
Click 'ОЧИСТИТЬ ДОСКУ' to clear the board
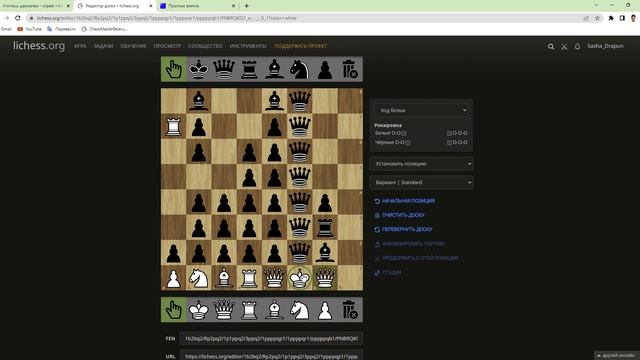(x=400, y=215)
